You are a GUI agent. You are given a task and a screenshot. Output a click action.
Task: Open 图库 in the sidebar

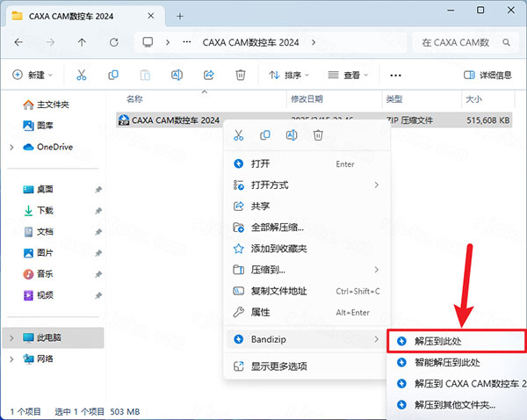click(38, 126)
